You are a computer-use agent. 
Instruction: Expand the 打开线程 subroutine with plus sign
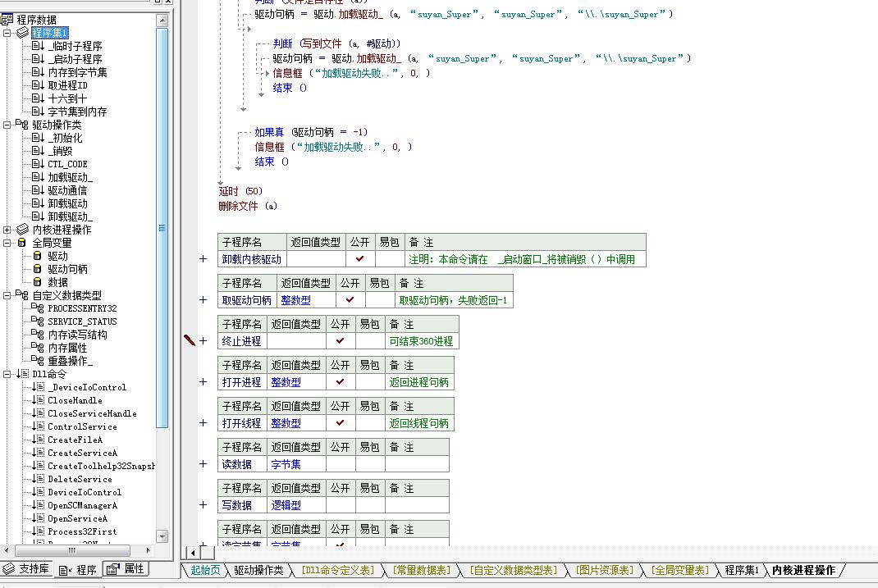pos(203,423)
